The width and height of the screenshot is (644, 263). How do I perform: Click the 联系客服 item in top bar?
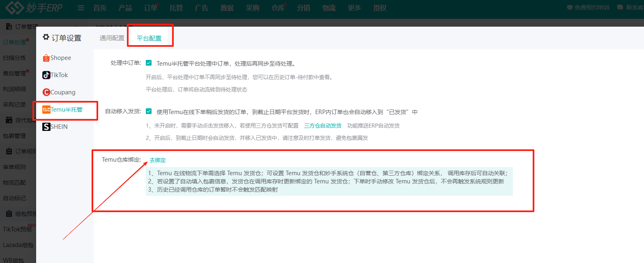click(x=636, y=8)
